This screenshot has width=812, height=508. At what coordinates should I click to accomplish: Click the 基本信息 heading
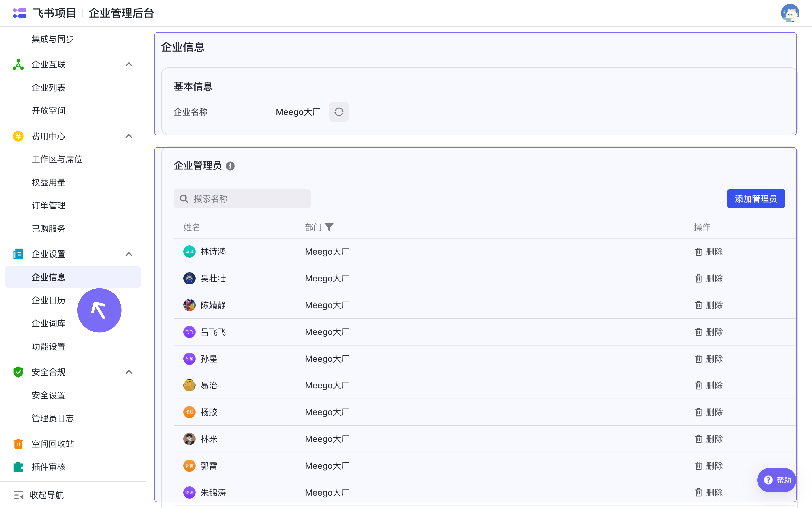click(x=193, y=86)
